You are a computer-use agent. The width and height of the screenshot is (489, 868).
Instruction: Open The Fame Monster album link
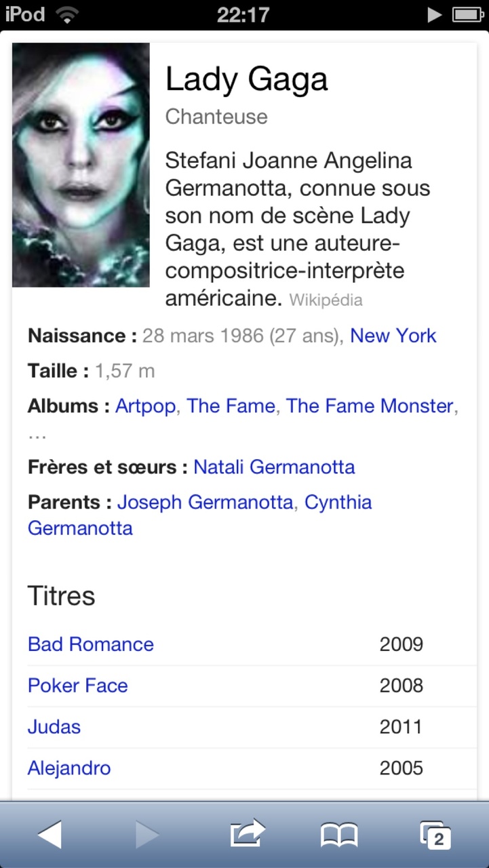tap(369, 406)
